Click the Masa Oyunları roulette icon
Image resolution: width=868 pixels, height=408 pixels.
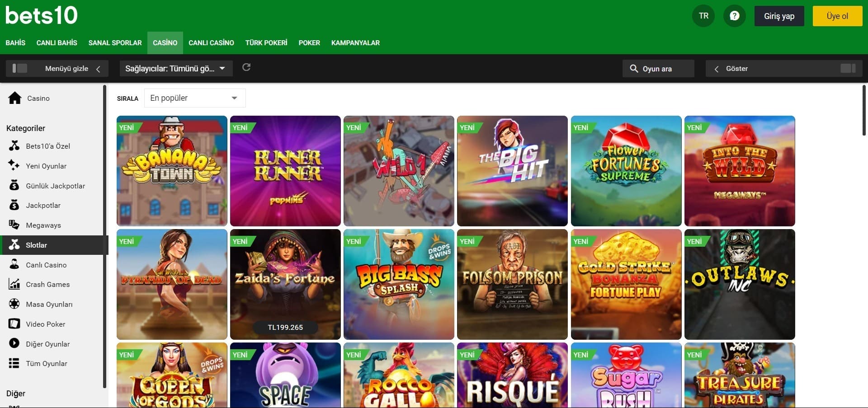(14, 304)
